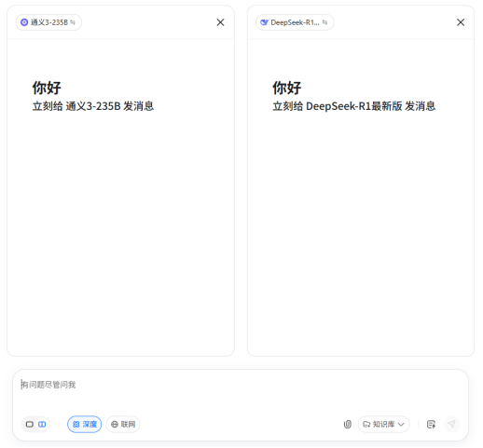
Task: Click the purple 通义 logo icon
Action: 24,22
